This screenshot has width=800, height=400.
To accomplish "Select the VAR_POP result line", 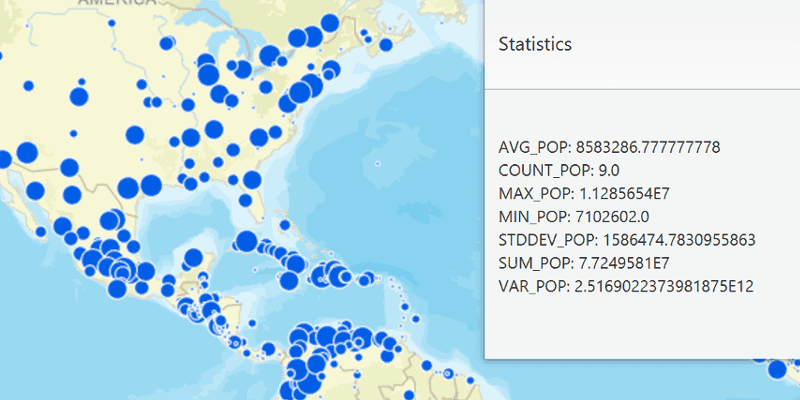I will click(626, 286).
